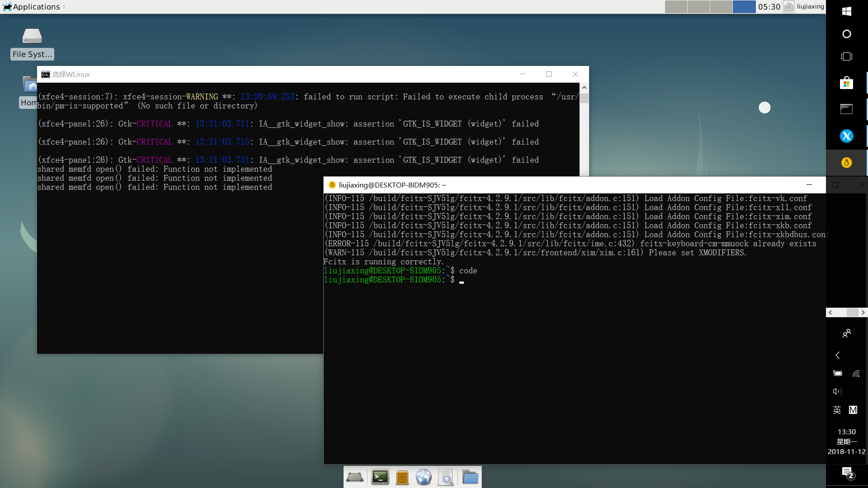
Task: Click the Show Desktop icon on the panel
Action: (355, 477)
